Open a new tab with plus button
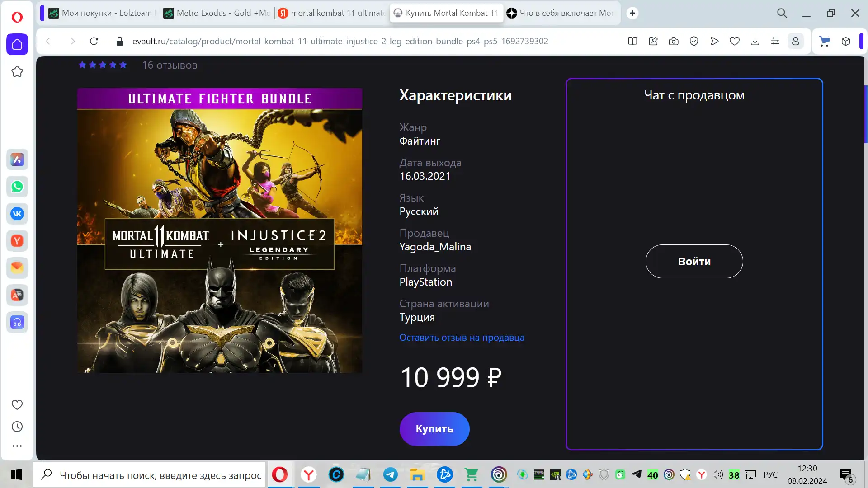 (632, 13)
